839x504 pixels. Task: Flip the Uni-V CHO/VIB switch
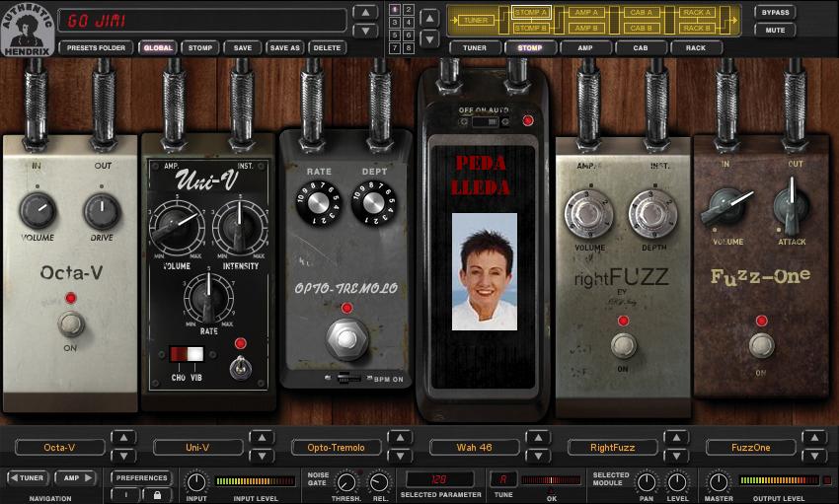coord(186,353)
